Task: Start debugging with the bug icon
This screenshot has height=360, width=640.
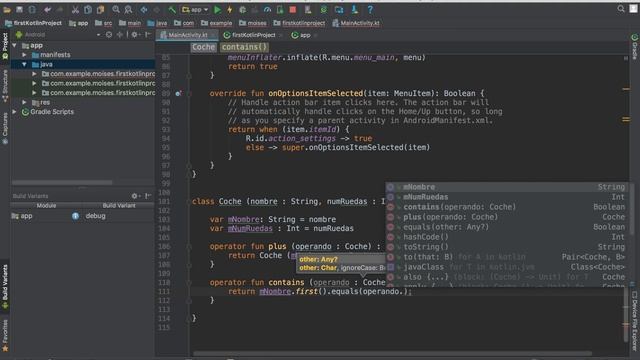Action: (242, 9)
